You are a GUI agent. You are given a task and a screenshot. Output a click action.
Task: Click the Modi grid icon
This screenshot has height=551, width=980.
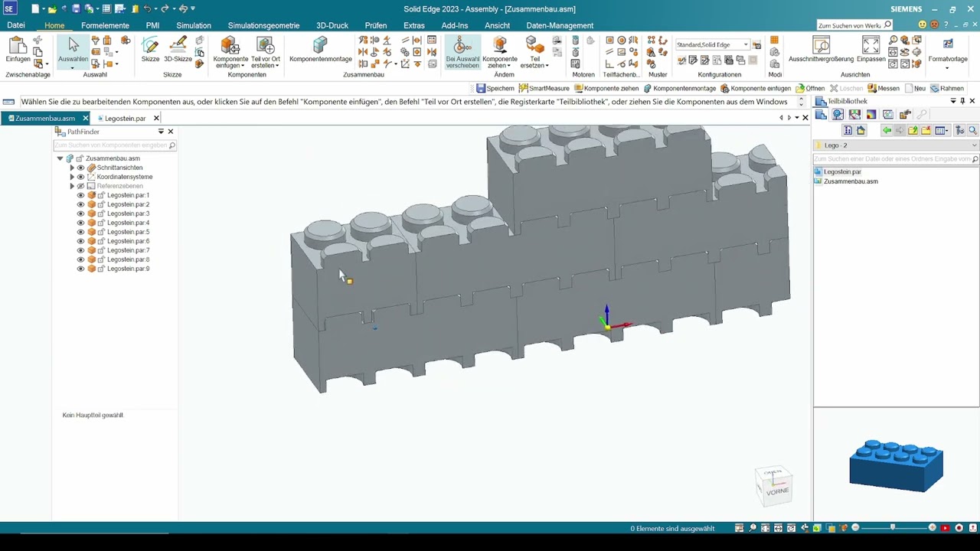point(774,41)
